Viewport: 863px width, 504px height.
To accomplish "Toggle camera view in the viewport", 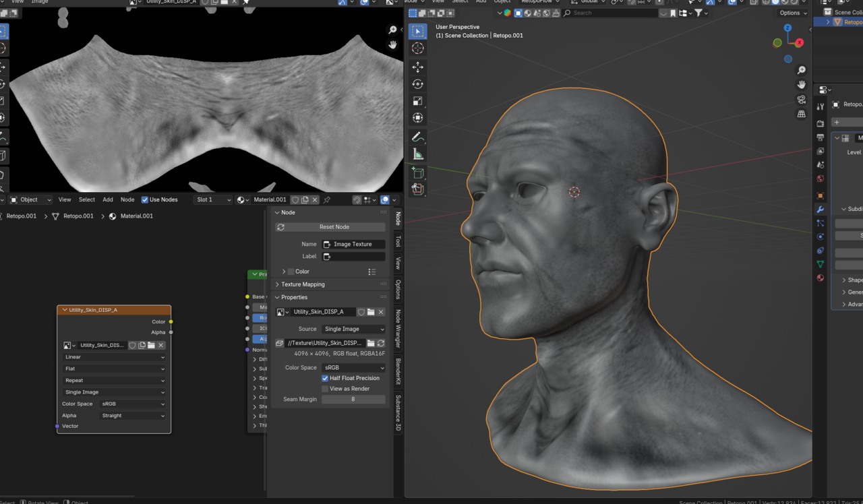I will tap(801, 99).
